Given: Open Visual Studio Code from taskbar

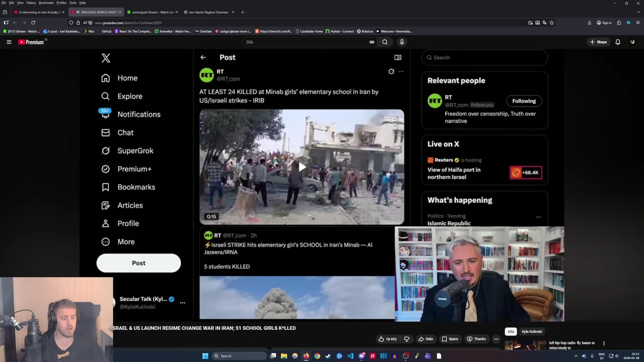Looking at the screenshot, I should click(350, 356).
